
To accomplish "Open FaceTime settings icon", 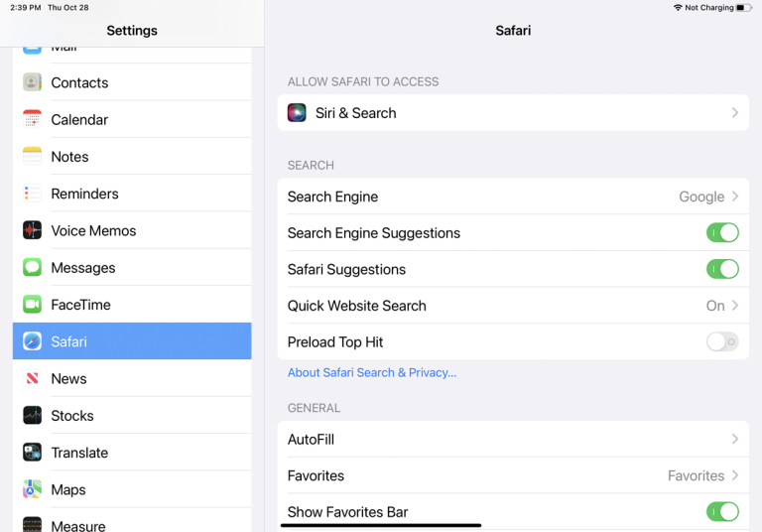I will coord(33,305).
